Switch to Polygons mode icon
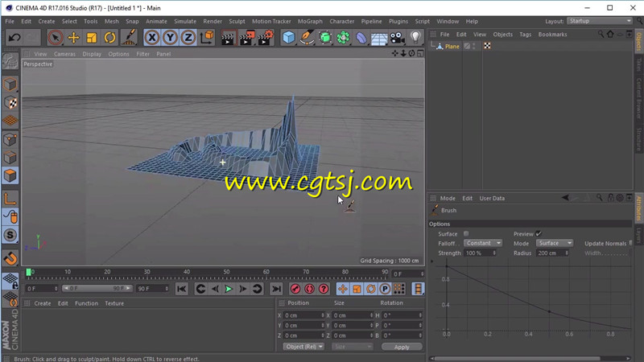644x362 pixels. point(10,175)
